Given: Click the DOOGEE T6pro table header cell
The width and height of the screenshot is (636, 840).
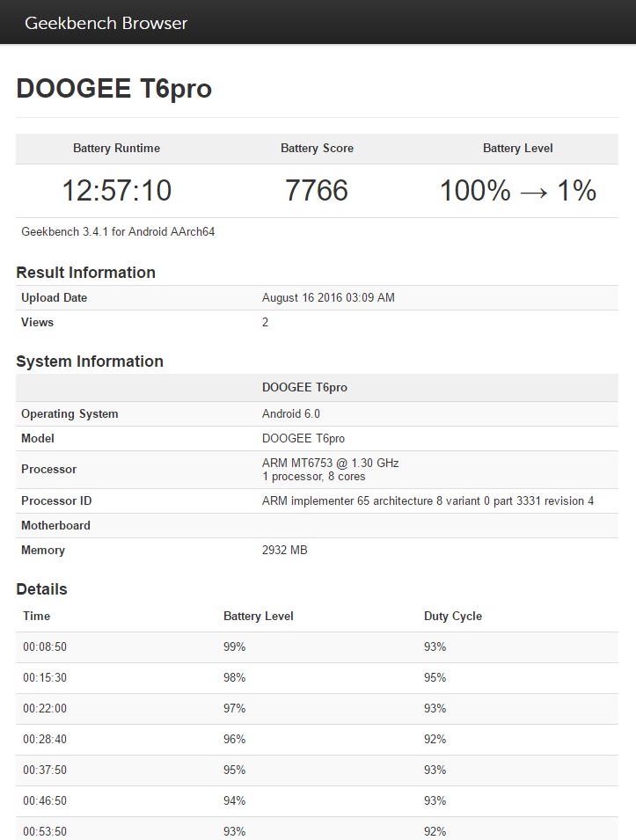Looking at the screenshot, I should [304, 387].
